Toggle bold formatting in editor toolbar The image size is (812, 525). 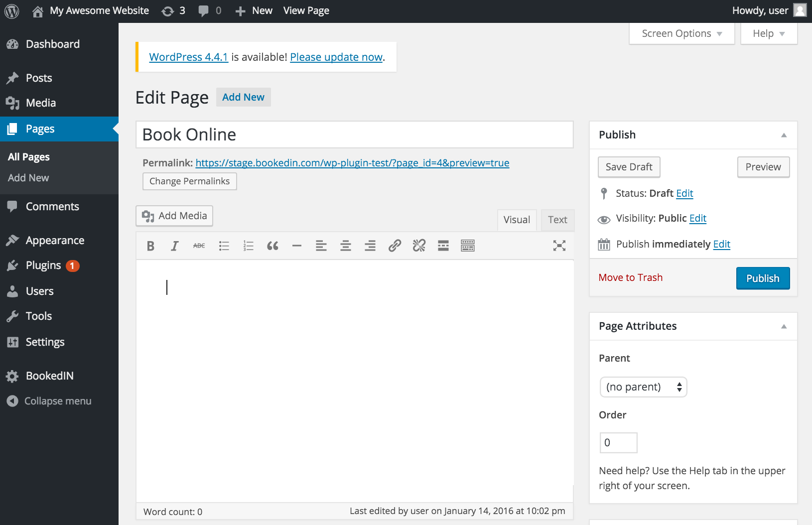[x=150, y=246]
